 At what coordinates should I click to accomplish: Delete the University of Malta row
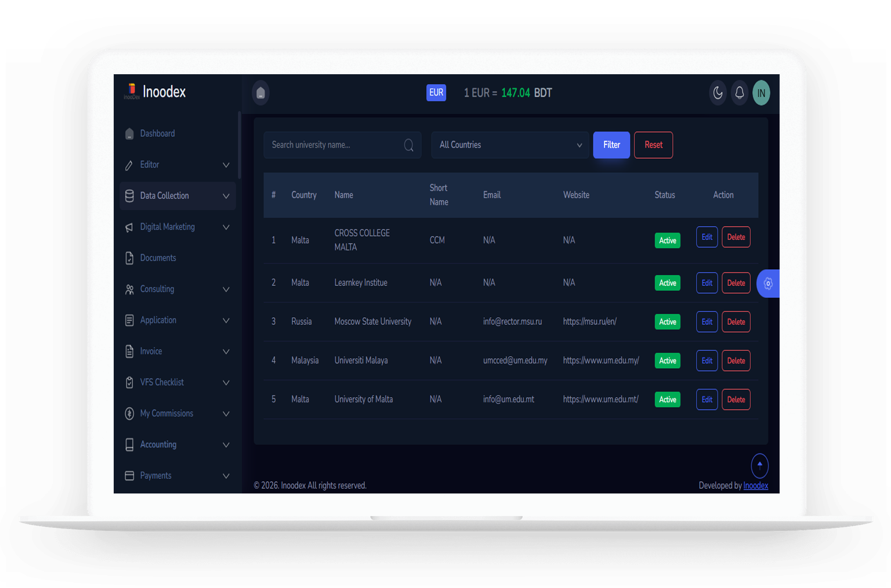pyautogui.click(x=736, y=400)
